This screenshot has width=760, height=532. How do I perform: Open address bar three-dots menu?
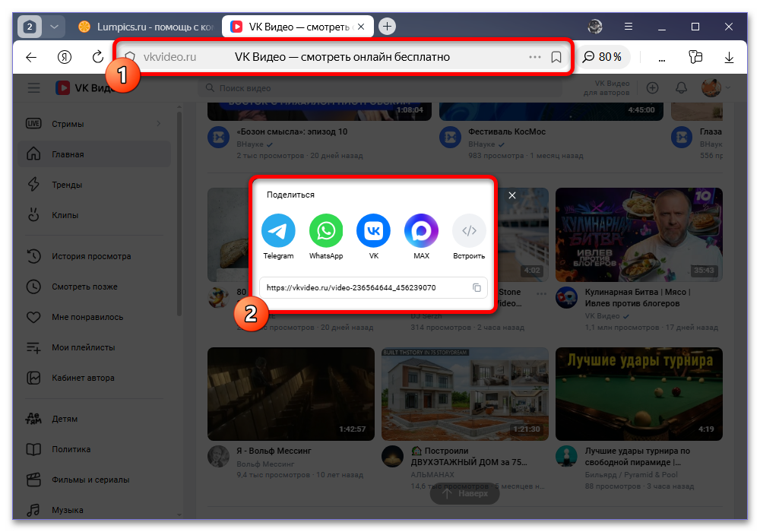click(534, 57)
